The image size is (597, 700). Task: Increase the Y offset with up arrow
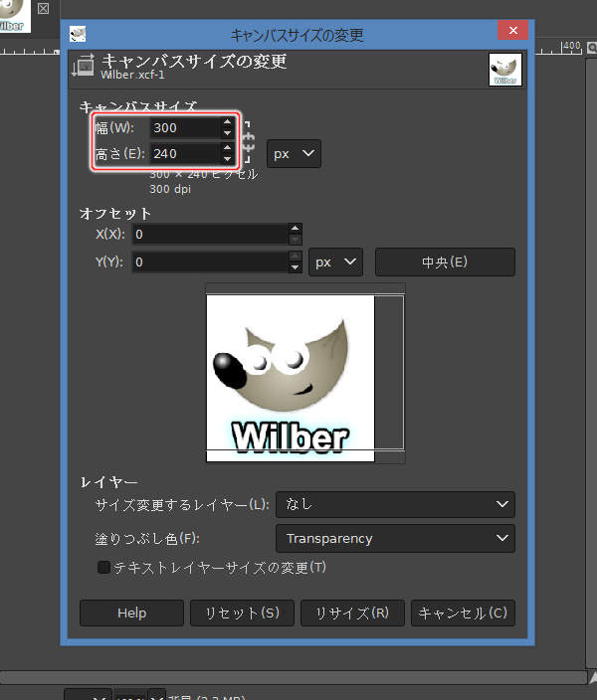tap(295, 257)
